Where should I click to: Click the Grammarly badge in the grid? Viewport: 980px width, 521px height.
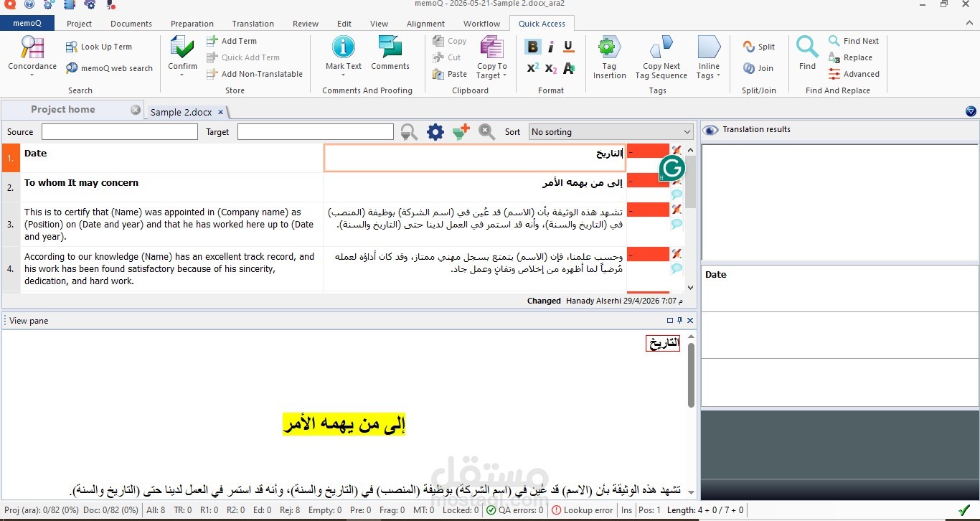click(x=672, y=169)
